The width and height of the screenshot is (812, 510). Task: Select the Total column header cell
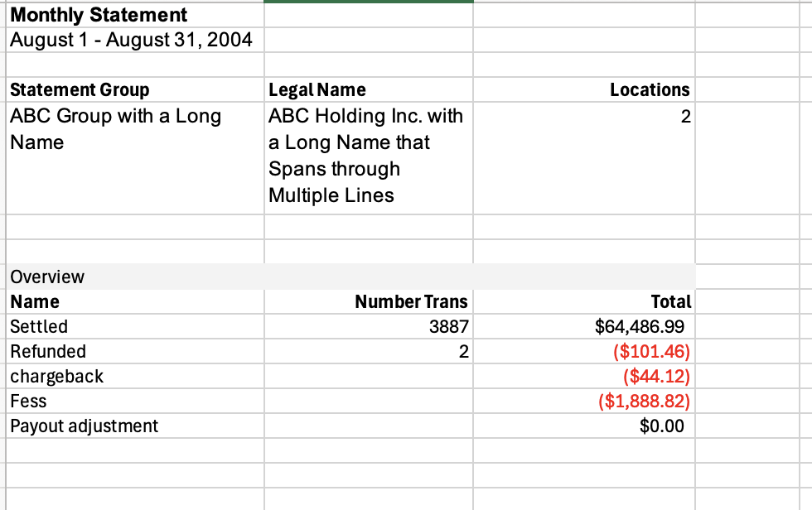[671, 301]
